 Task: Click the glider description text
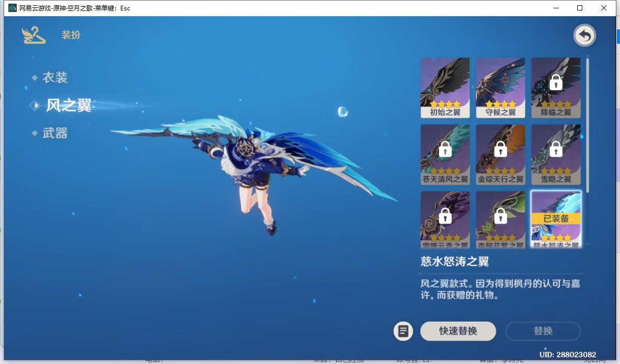pyautogui.click(x=500, y=289)
